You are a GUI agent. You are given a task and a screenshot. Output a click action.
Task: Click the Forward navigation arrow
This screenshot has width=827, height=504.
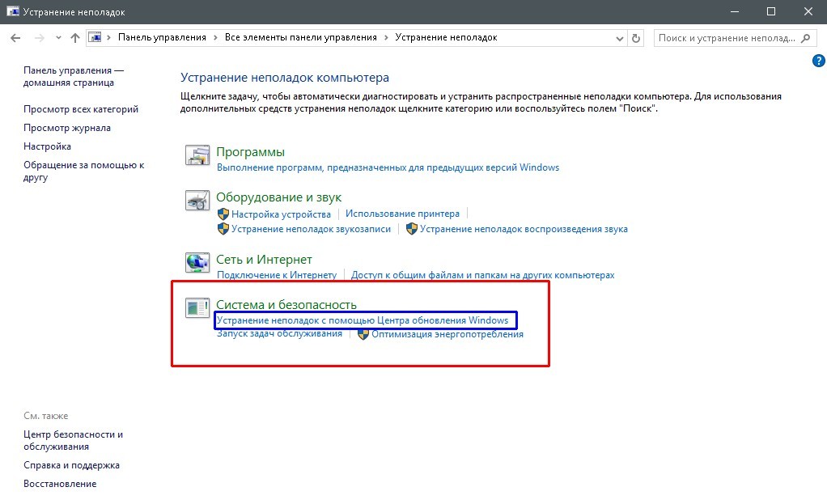[x=40, y=38]
